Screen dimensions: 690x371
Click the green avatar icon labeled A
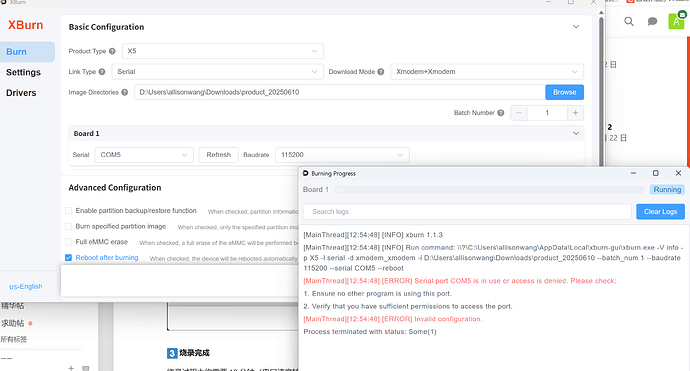click(676, 21)
